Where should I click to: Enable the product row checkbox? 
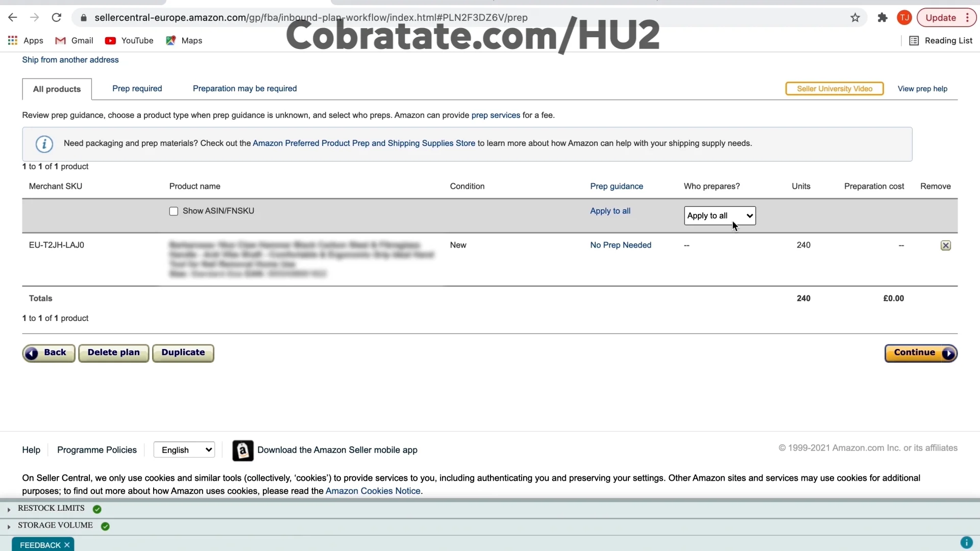(x=174, y=211)
